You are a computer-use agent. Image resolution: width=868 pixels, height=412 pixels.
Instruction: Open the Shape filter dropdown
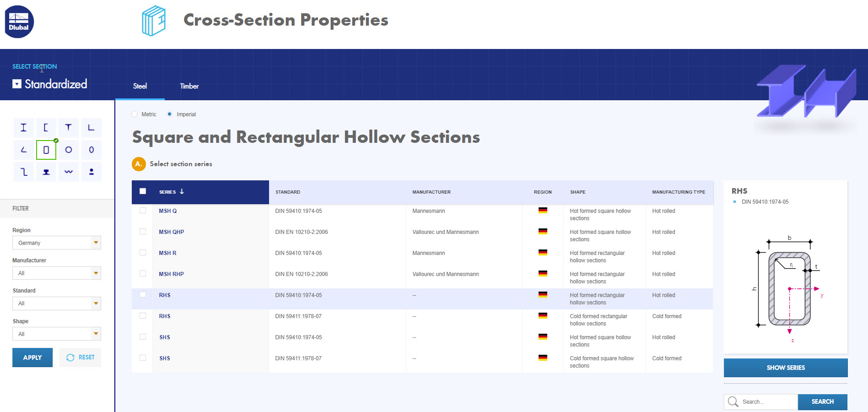pyautogui.click(x=56, y=334)
